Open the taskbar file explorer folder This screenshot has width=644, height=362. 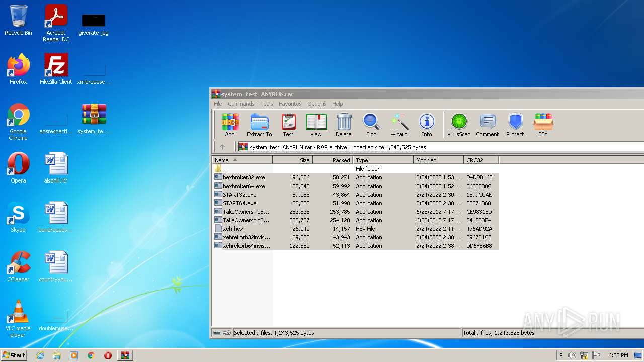tap(57, 355)
